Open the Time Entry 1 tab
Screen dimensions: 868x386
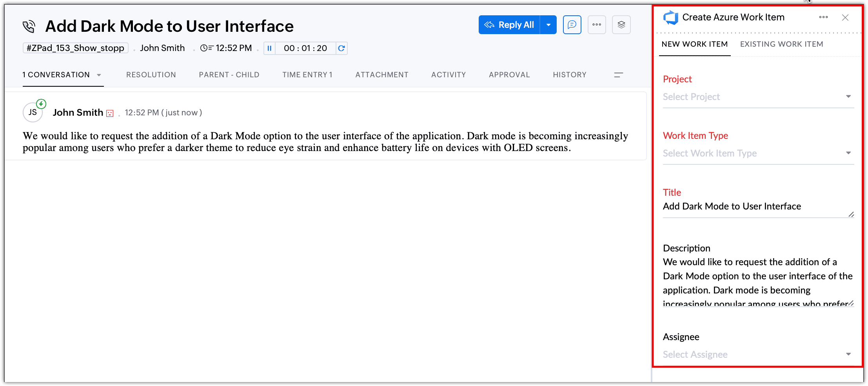tap(307, 75)
